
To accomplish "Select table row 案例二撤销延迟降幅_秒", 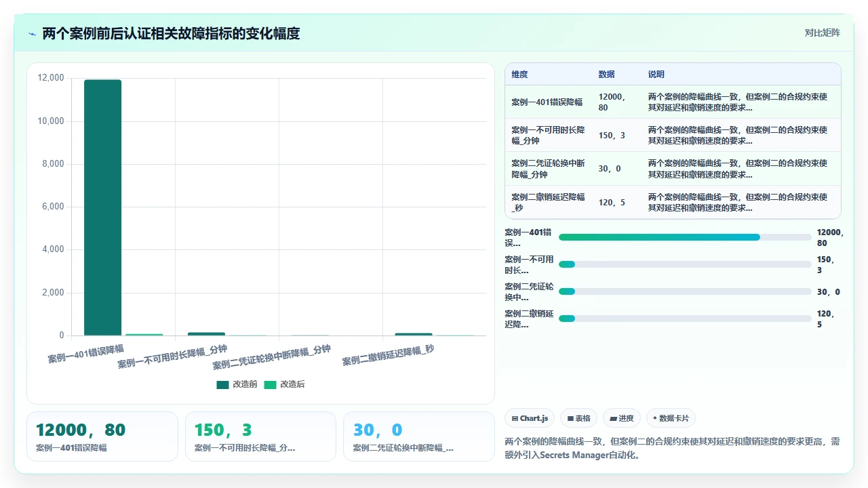I will pyautogui.click(x=673, y=202).
